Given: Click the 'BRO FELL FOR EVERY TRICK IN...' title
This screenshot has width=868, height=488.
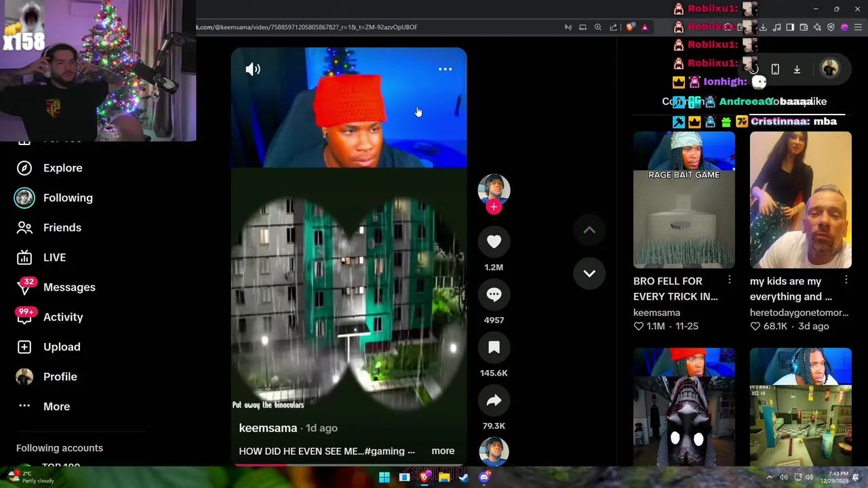Looking at the screenshot, I should click(x=675, y=289).
